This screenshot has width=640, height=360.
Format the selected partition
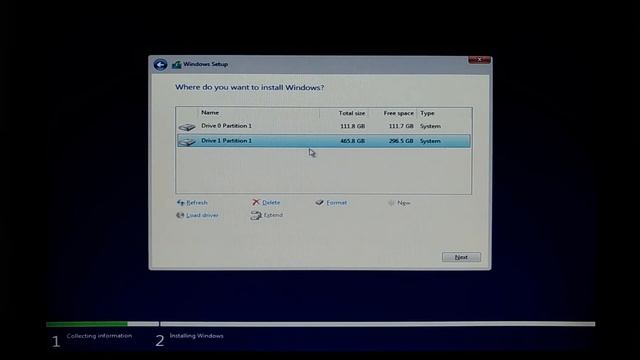click(x=336, y=202)
